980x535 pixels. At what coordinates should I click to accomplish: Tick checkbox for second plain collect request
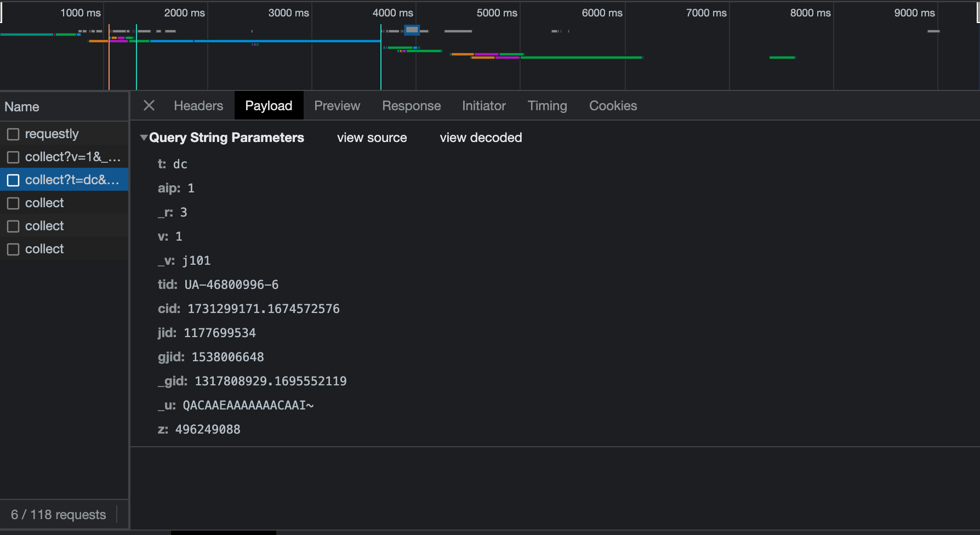click(13, 226)
